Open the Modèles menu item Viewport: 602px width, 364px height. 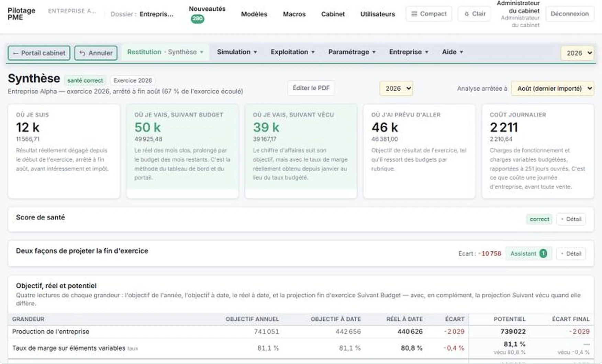coord(254,14)
